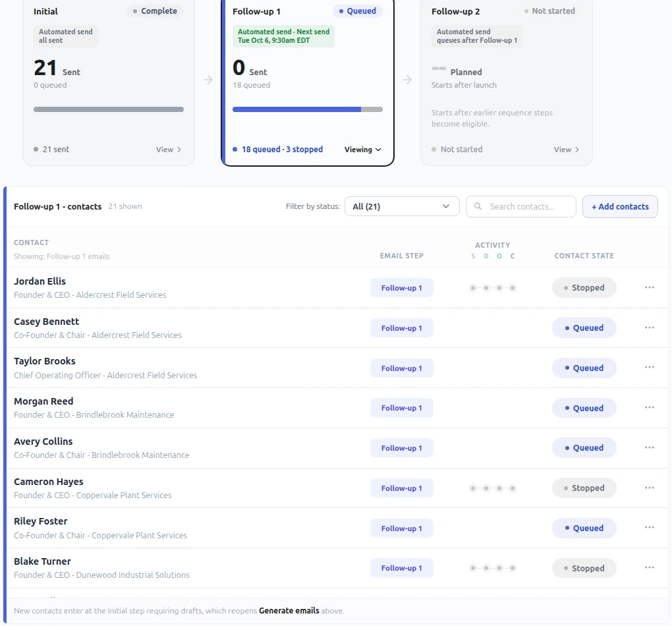Open the Filter by status dropdown

[x=402, y=206]
